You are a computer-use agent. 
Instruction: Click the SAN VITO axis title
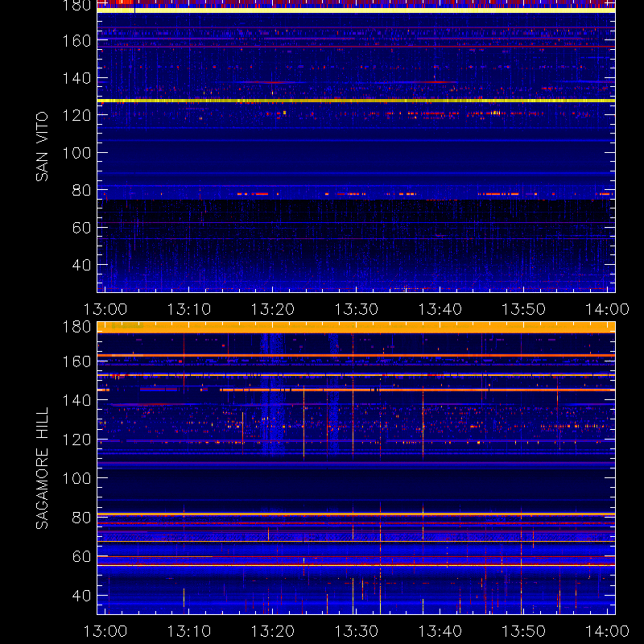click(x=42, y=147)
